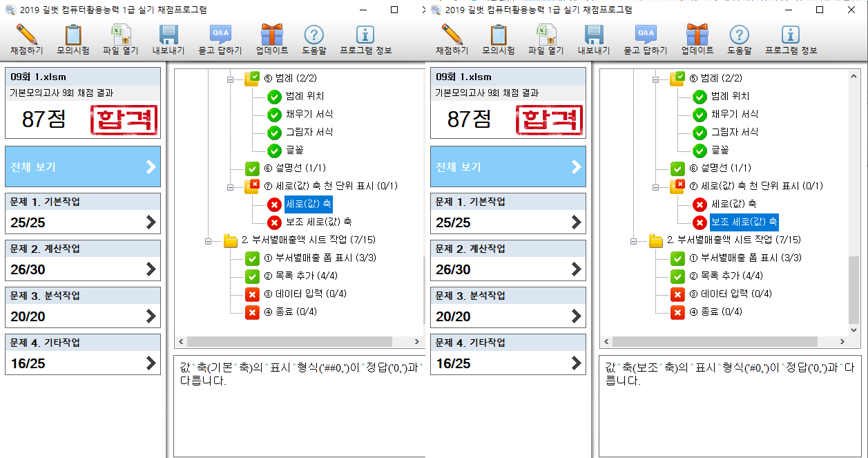Viewport: 868px width, 458px height.
Task: Select 보조 세로(값) 축 item in left window
Action: (x=318, y=222)
